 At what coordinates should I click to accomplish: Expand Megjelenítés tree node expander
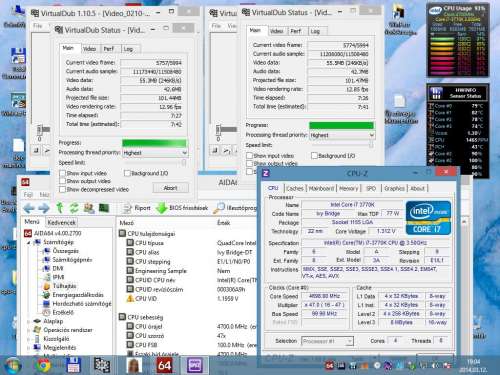29,348
